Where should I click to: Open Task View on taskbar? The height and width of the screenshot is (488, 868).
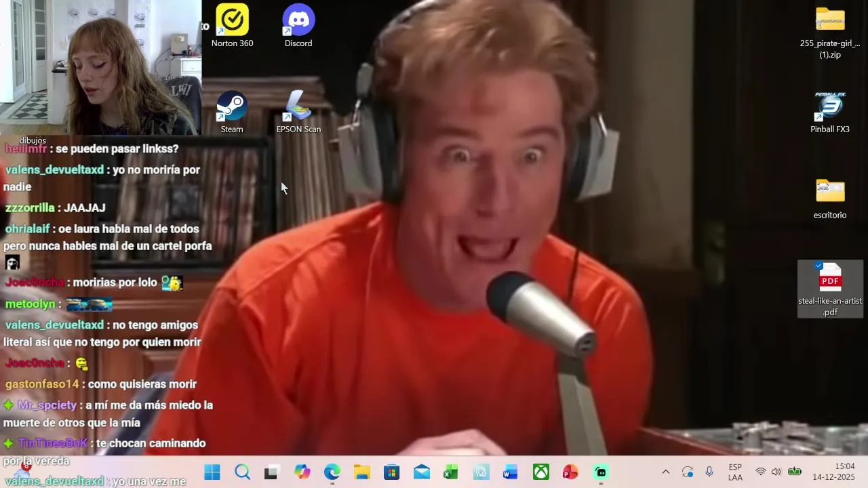(x=271, y=472)
